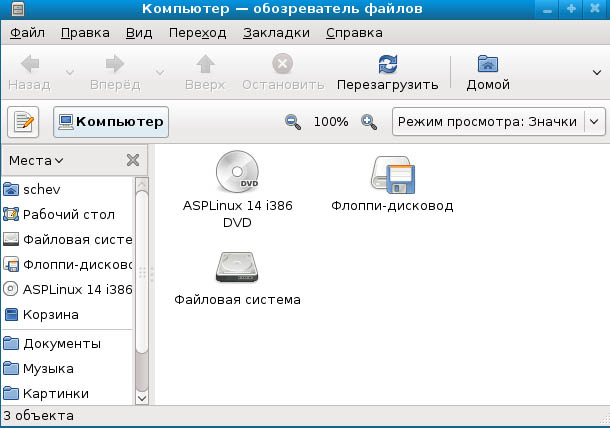Open Файловая система sidebar entry

coord(67,239)
